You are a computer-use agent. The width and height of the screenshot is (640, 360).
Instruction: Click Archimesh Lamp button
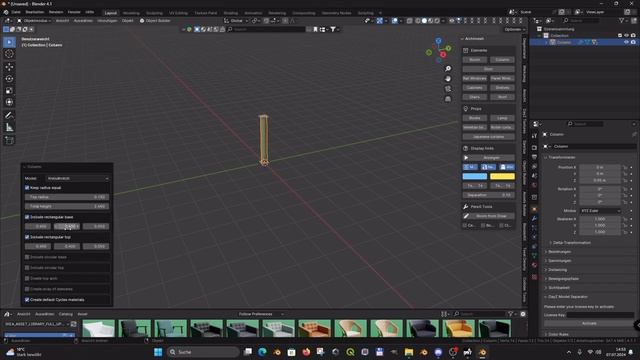502,118
